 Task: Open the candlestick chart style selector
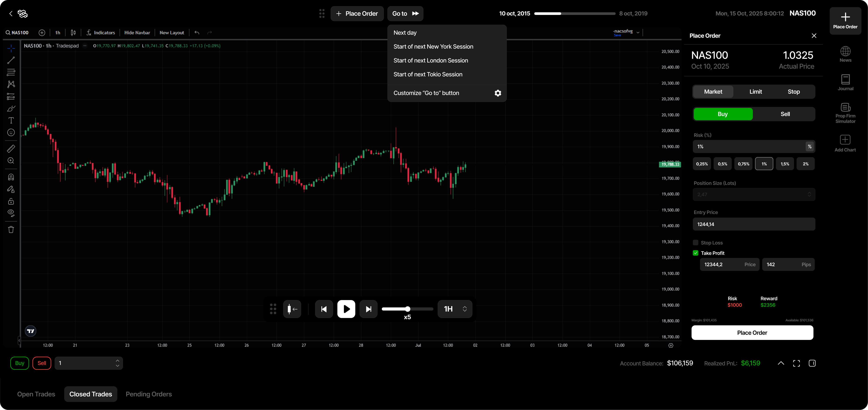click(x=73, y=33)
